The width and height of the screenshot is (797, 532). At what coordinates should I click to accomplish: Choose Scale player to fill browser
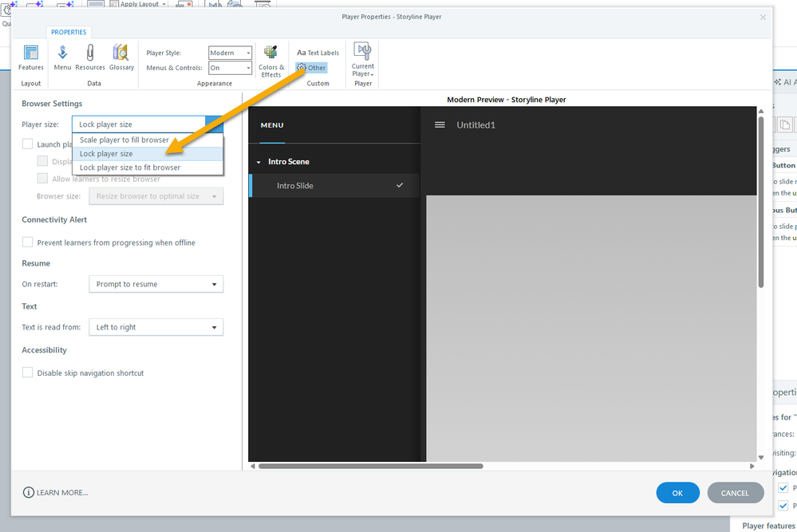[x=124, y=140]
